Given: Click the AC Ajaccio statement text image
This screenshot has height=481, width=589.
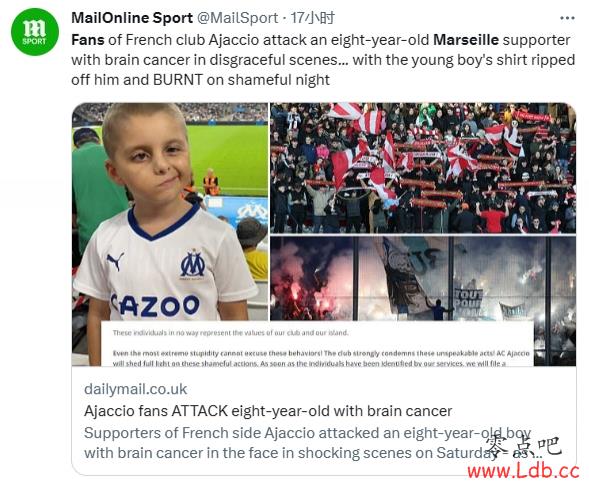Looking at the screenshot, I should point(317,343).
